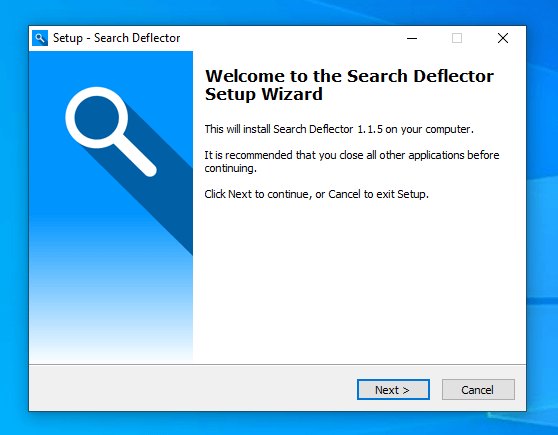Open the magnifier icon menu in title bar

pos(40,38)
